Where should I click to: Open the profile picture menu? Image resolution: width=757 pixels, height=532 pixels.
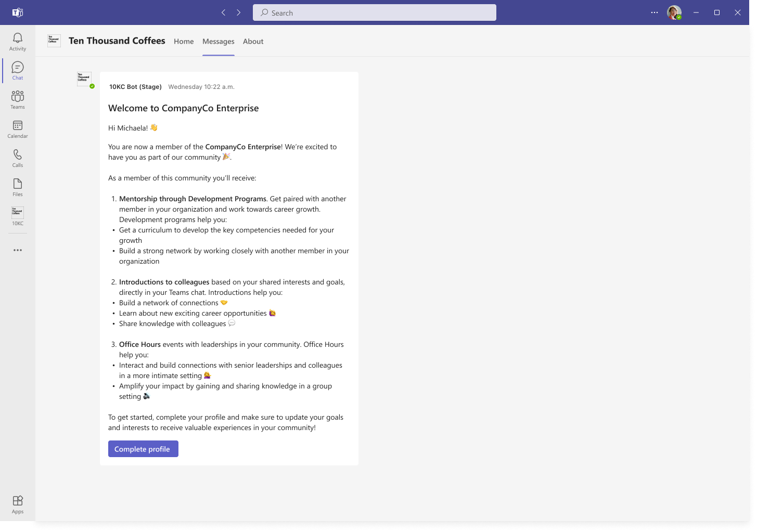(674, 12)
